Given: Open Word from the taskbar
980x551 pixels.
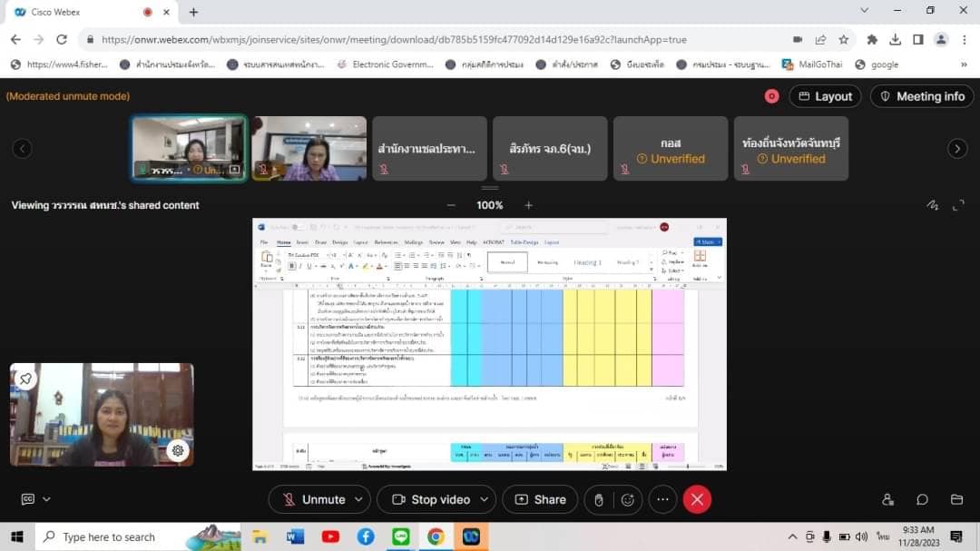Looking at the screenshot, I should coord(295,536).
